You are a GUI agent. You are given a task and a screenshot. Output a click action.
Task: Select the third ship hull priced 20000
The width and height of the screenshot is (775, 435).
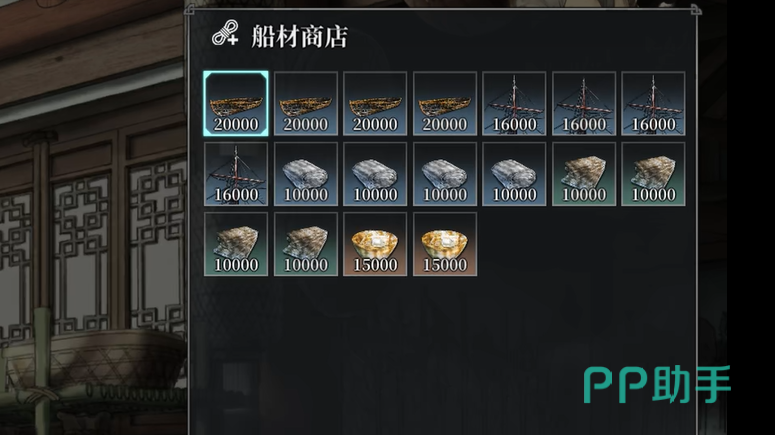click(375, 103)
